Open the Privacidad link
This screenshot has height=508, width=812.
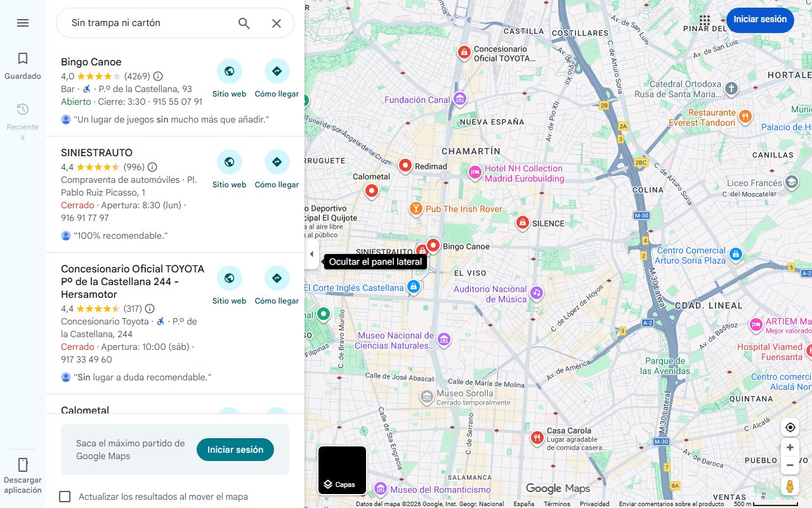click(x=594, y=502)
